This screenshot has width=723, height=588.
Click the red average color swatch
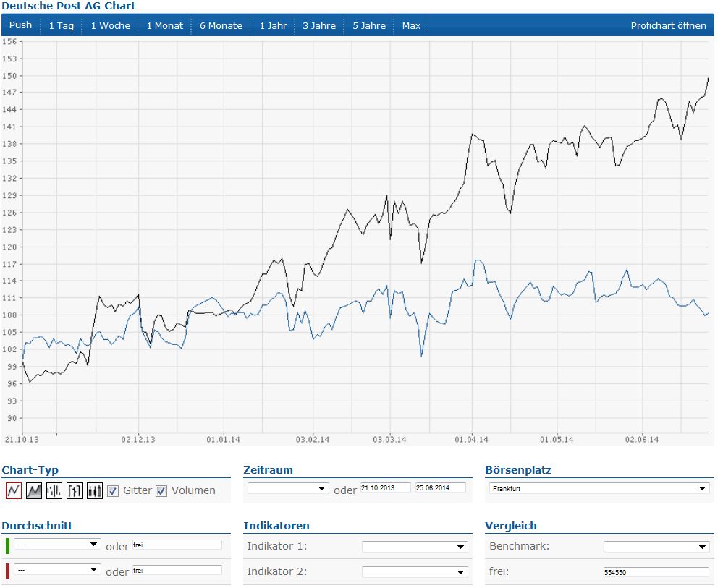click(x=7, y=571)
